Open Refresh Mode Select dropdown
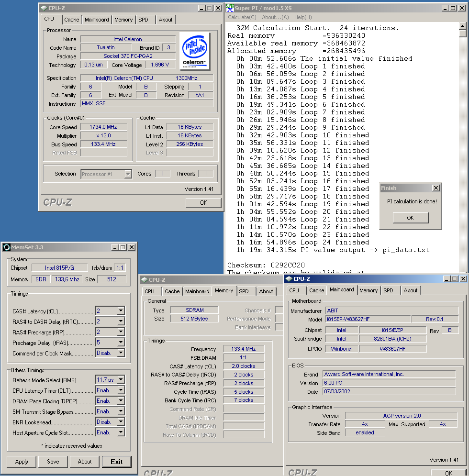Image resolution: width=469 pixels, height=476 pixels. pyautogui.click(x=121, y=379)
